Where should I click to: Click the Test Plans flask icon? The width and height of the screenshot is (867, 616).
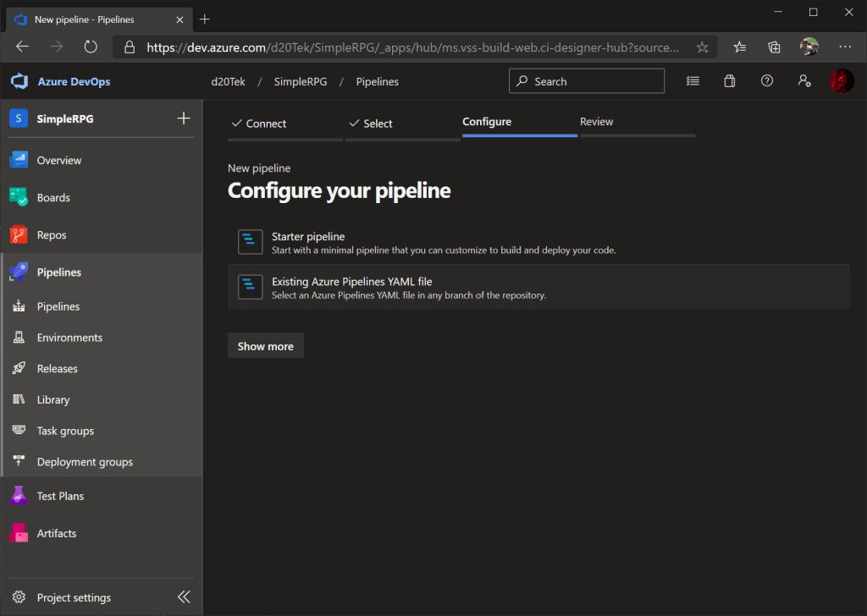click(19, 496)
